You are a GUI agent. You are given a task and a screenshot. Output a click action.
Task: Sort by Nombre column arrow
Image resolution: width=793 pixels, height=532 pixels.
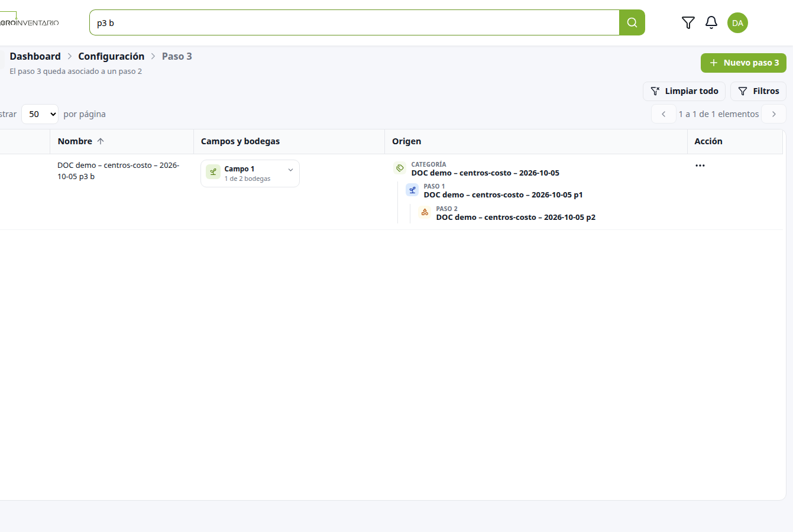pyautogui.click(x=101, y=141)
